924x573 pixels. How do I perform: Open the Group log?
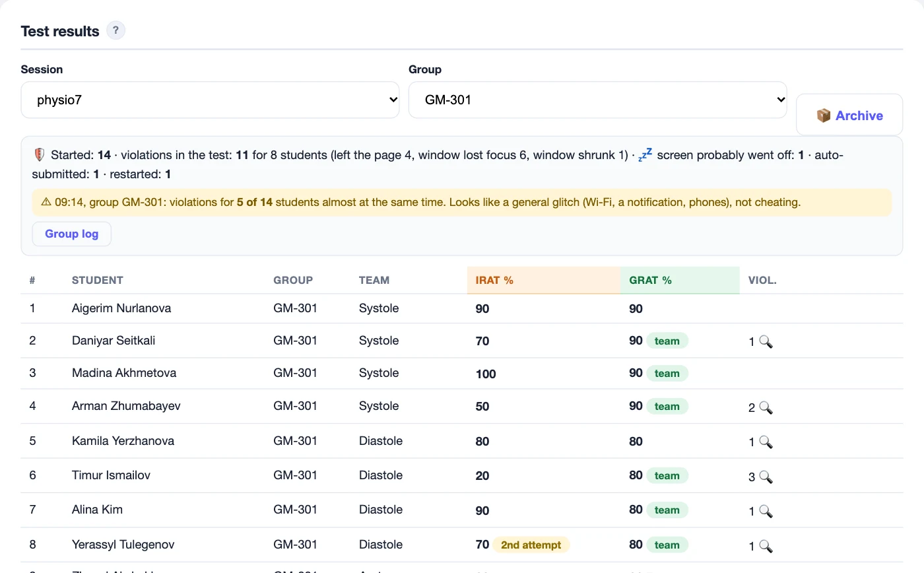coord(72,234)
